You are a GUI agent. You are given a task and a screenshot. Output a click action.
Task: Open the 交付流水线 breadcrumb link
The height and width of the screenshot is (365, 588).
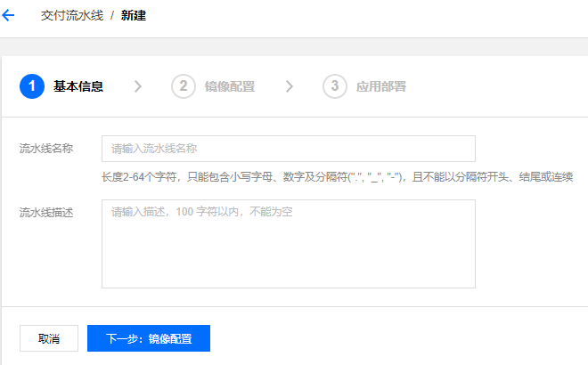[x=72, y=17]
